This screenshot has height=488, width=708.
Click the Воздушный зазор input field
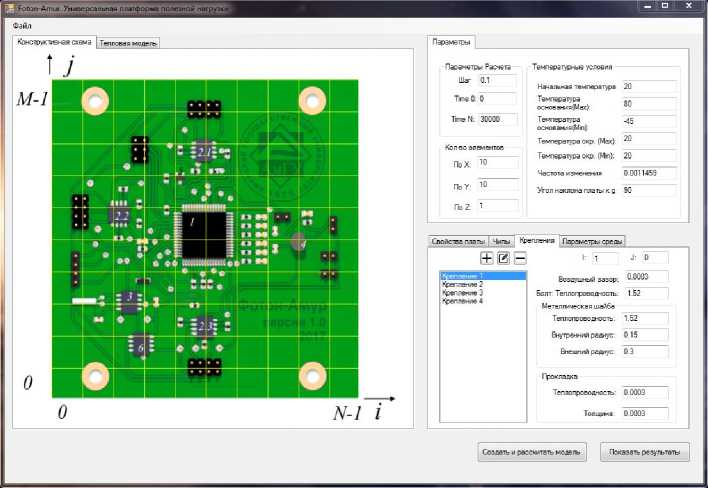coord(646,276)
